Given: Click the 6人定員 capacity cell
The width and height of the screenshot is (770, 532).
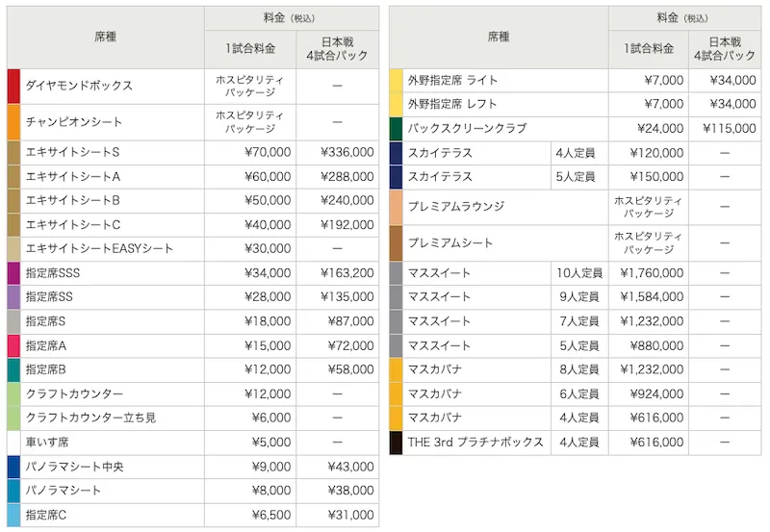Looking at the screenshot, I should point(579,394).
